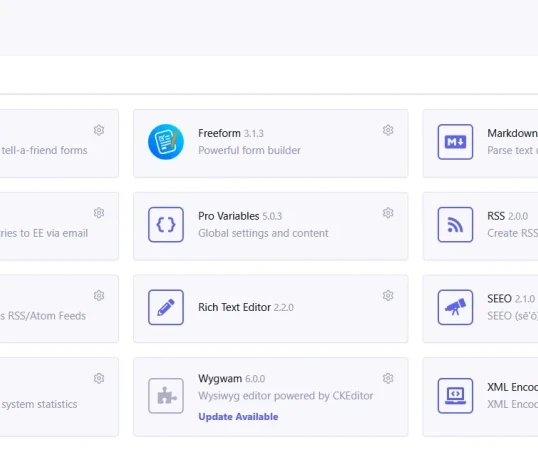Click the Markdown add-on icon

pyautogui.click(x=455, y=142)
